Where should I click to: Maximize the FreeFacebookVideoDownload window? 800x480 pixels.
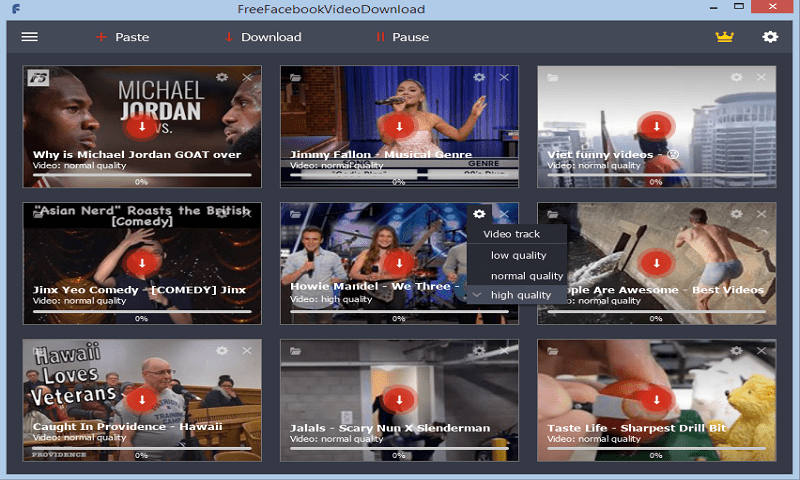point(739,7)
